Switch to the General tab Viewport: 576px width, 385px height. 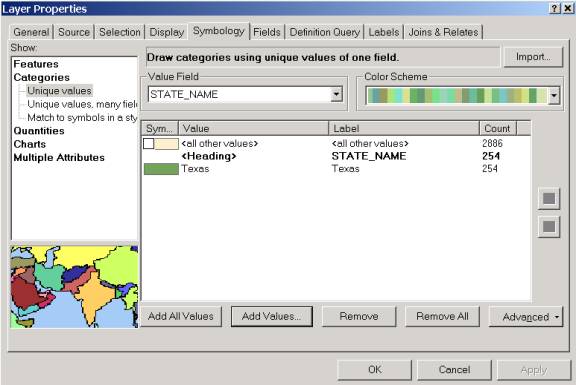(x=31, y=32)
